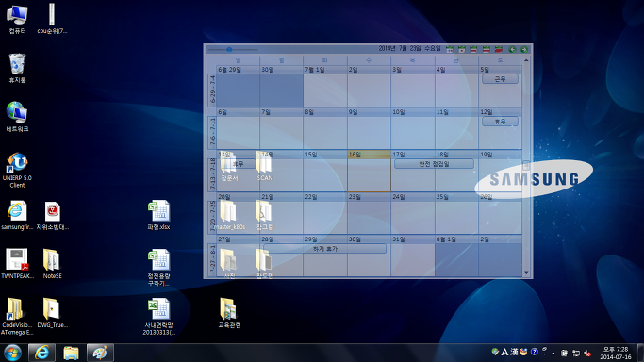Viewport: 644px width, 362px height.
Task: Show hidden system tray icons
Action: click(x=553, y=353)
